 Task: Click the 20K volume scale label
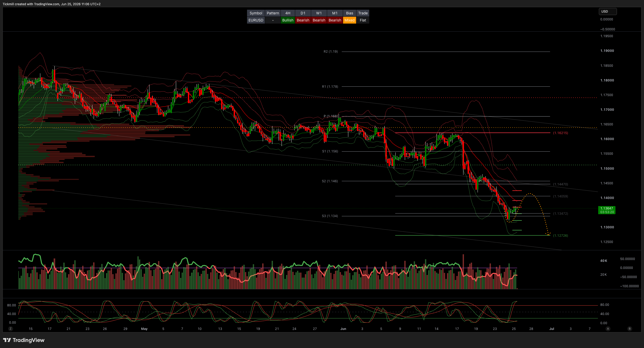[603, 275]
